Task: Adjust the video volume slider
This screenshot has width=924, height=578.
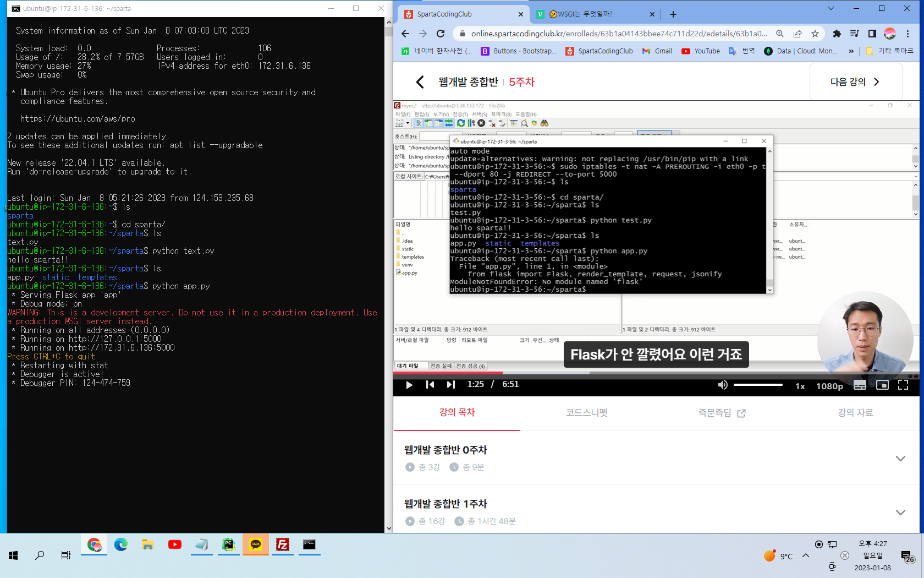Action: point(758,385)
